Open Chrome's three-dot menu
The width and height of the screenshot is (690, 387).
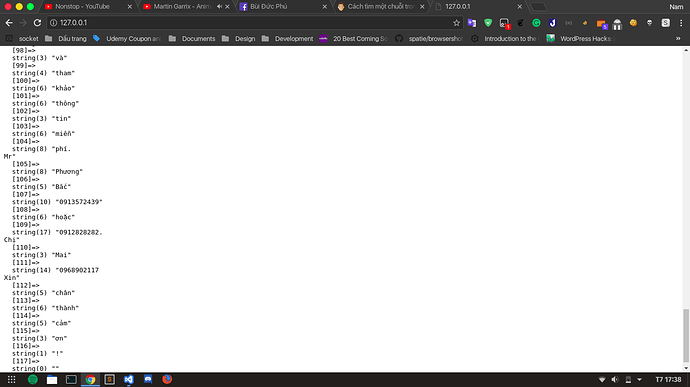click(681, 23)
